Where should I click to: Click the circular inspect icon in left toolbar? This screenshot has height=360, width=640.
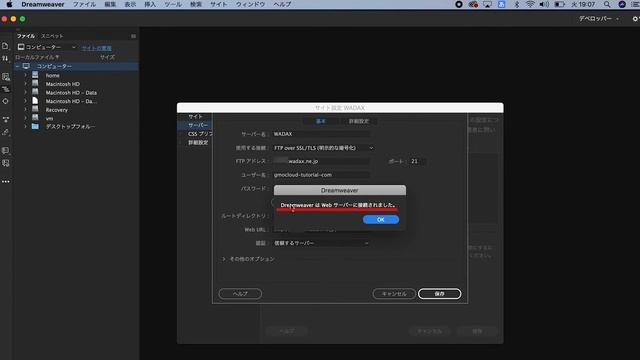click(5, 101)
